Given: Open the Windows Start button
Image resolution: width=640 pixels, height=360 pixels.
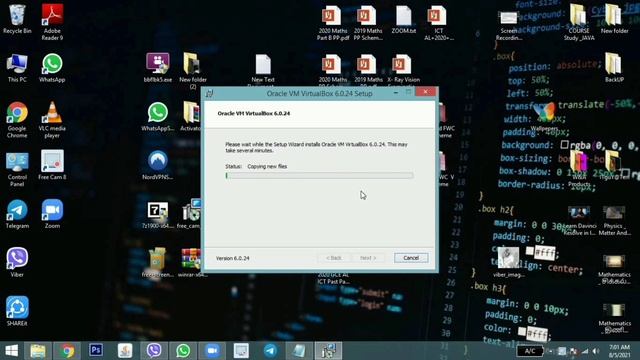Looking at the screenshot, I should [11, 351].
